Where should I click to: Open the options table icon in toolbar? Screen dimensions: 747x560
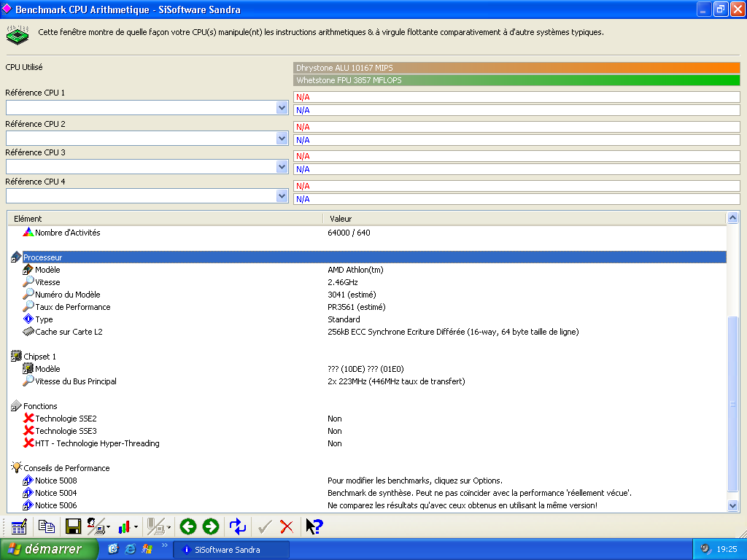19,526
